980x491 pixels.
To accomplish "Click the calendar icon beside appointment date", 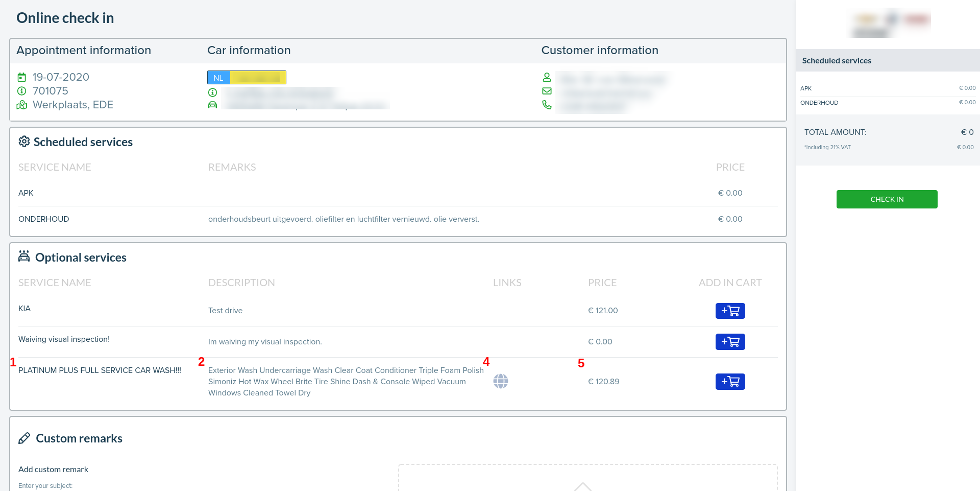I will [21, 77].
